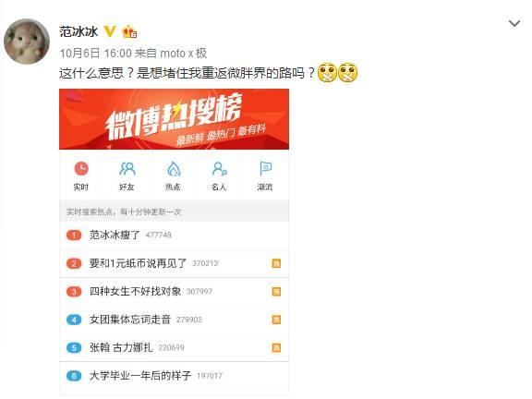Select the 好友 friends icon tab
The height and width of the screenshot is (399, 532).
point(127,176)
